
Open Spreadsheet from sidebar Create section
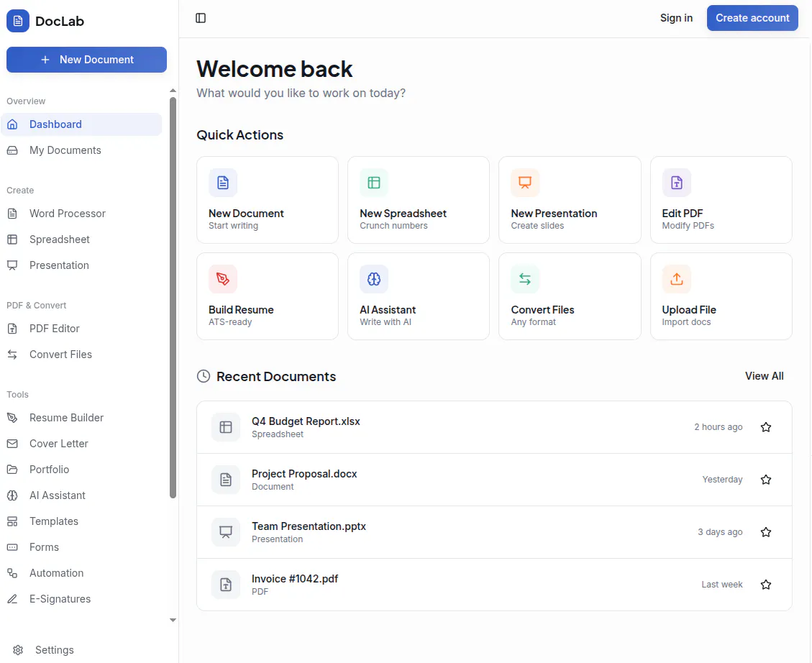pyautogui.click(x=81, y=239)
